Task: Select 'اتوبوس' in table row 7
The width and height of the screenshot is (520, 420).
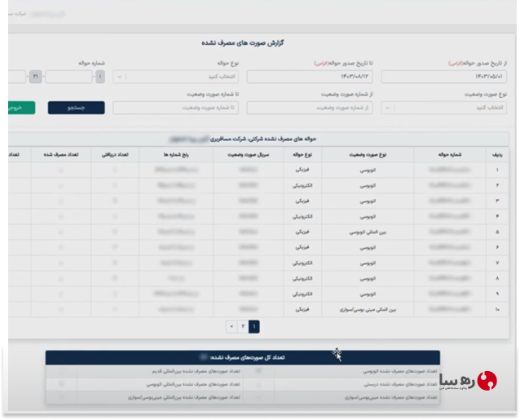Action: (x=368, y=263)
